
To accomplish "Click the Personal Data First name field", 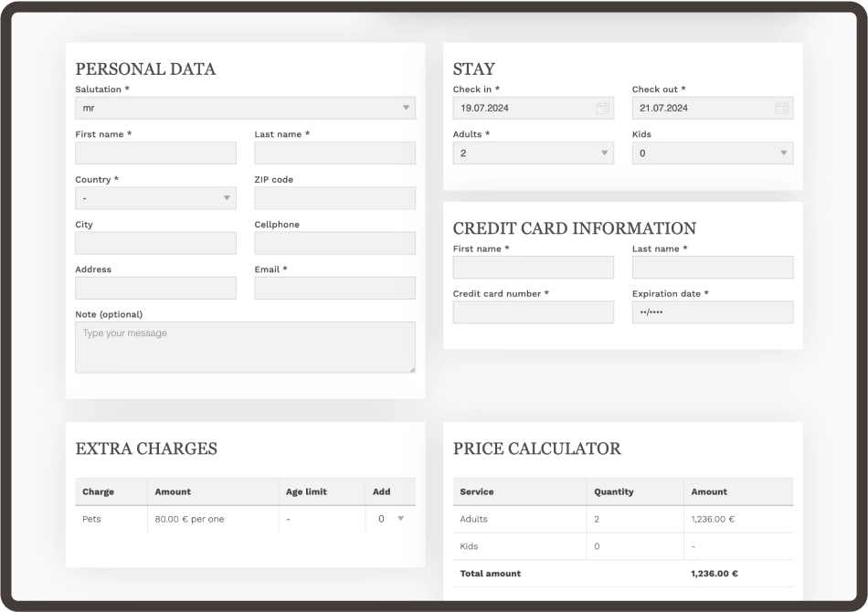I will click(155, 153).
